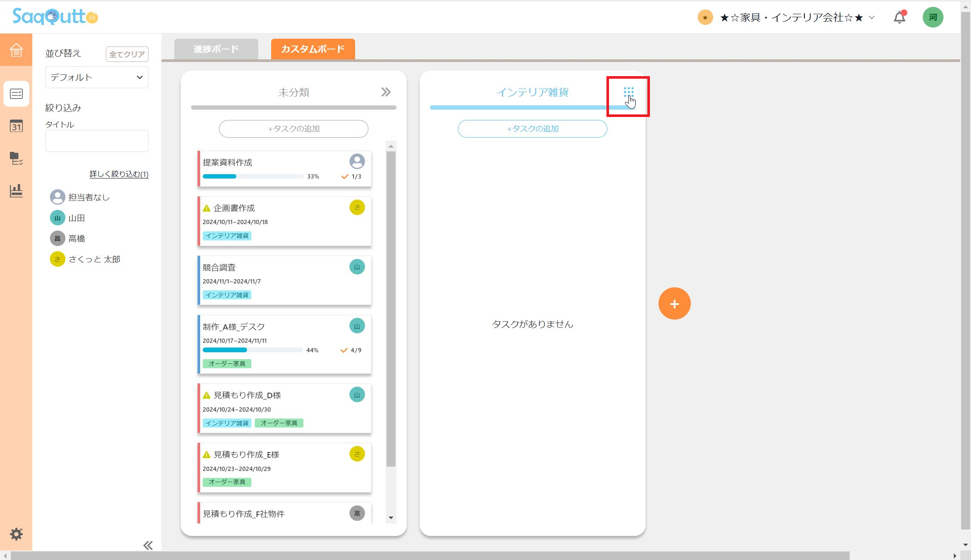Click the タイトル filter input field
Viewport: 971px width, 560px height.
[x=96, y=141]
